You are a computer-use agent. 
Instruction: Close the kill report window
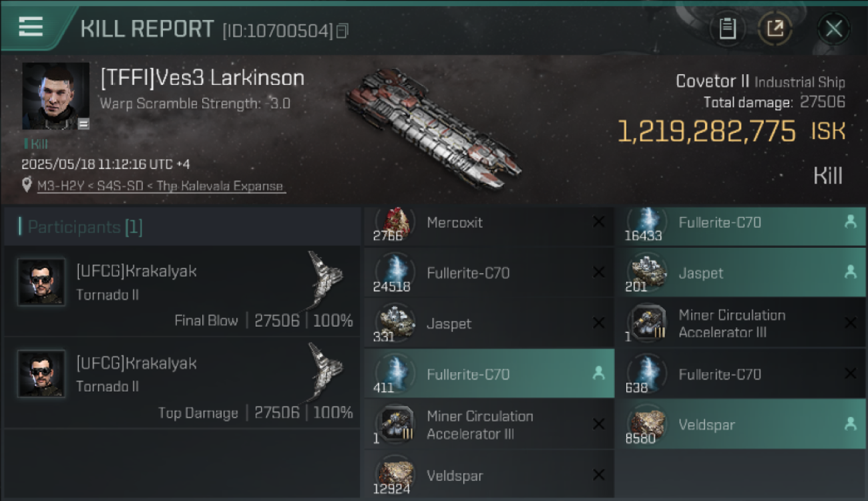tap(833, 29)
